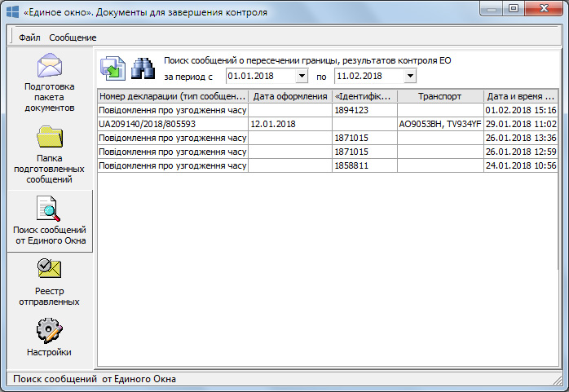Click the Дата и время column header
Screen dimensions: 569x392
coord(520,96)
